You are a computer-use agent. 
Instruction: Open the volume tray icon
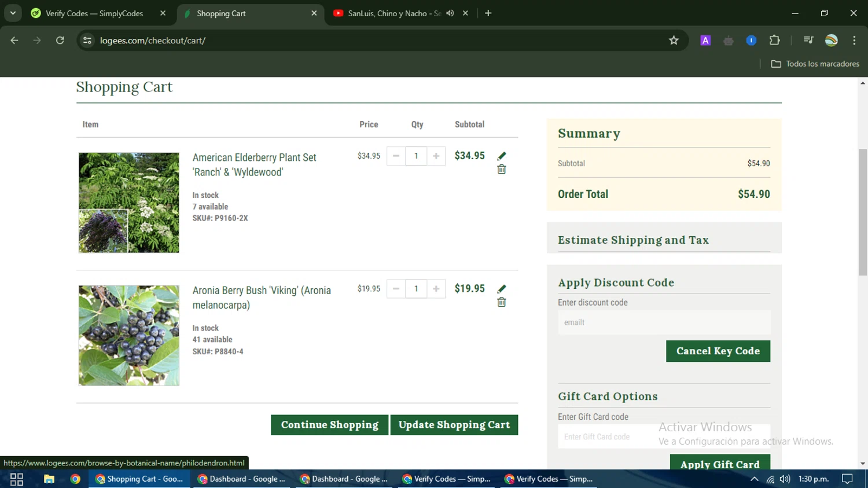tap(785, 479)
